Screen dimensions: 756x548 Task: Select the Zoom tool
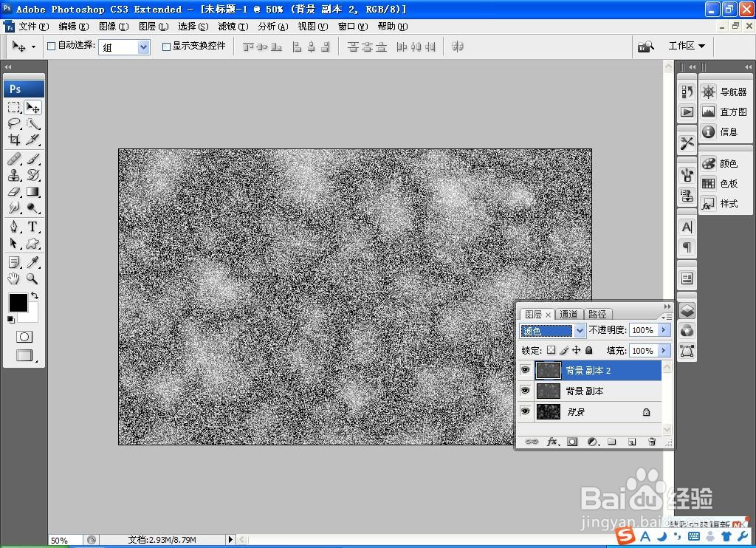[x=32, y=278]
